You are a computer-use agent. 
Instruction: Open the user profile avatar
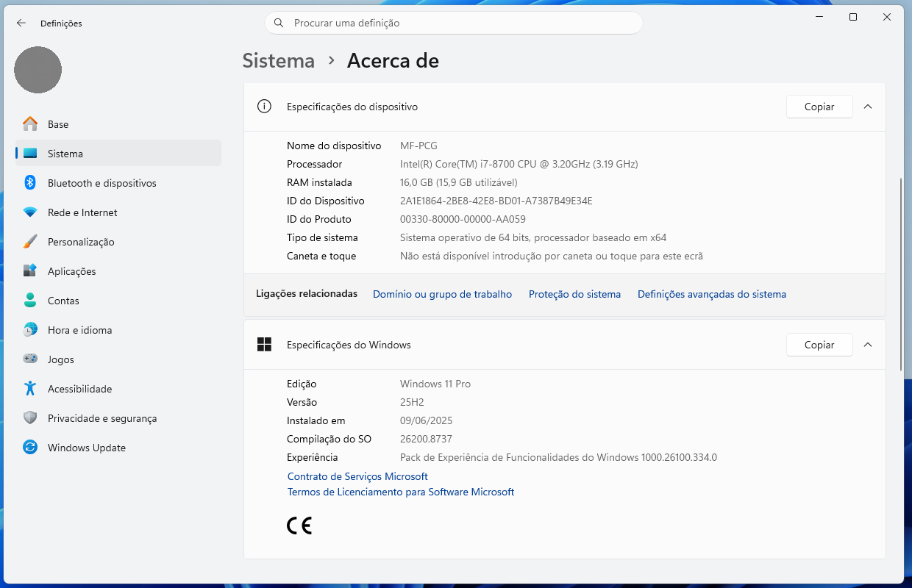(x=38, y=70)
